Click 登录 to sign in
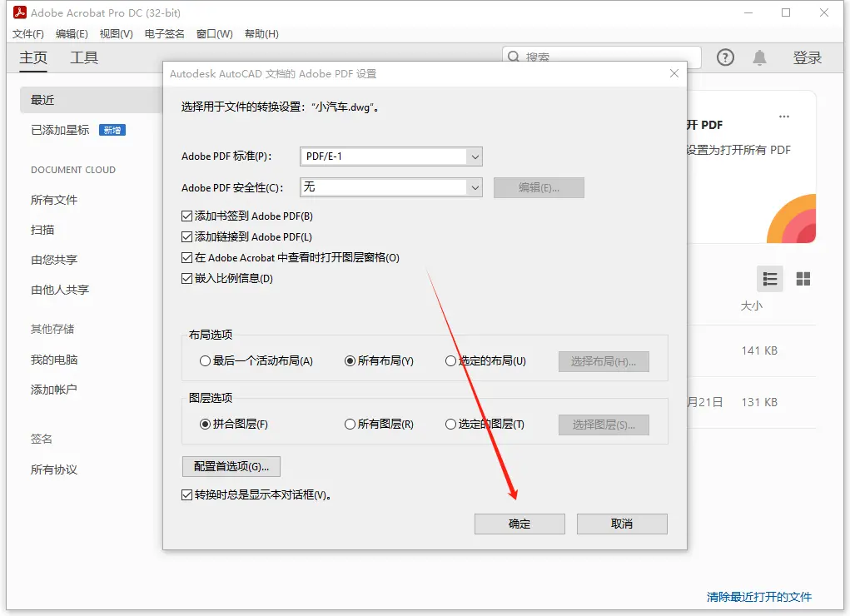 pos(808,57)
